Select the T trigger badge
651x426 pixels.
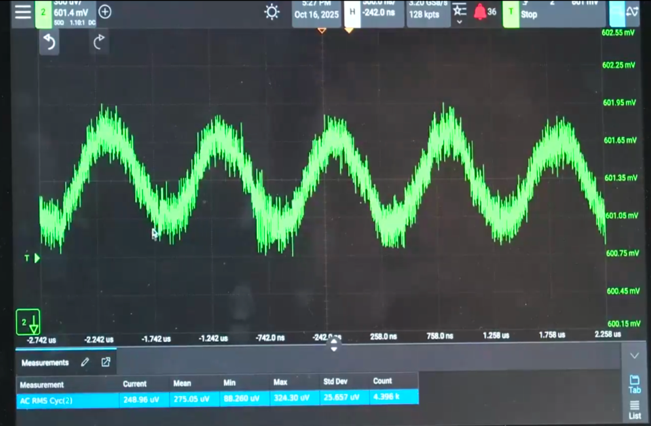(x=511, y=13)
